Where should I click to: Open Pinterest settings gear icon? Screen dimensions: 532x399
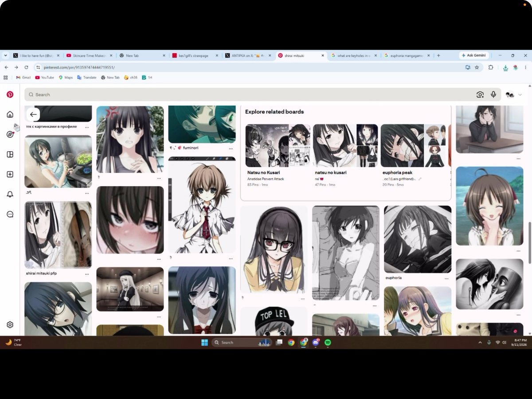10,325
